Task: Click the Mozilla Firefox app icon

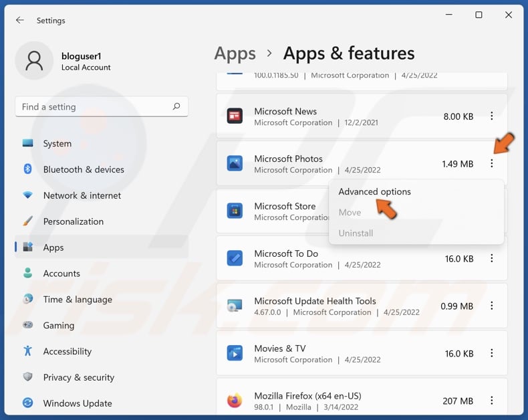Action: point(235,401)
